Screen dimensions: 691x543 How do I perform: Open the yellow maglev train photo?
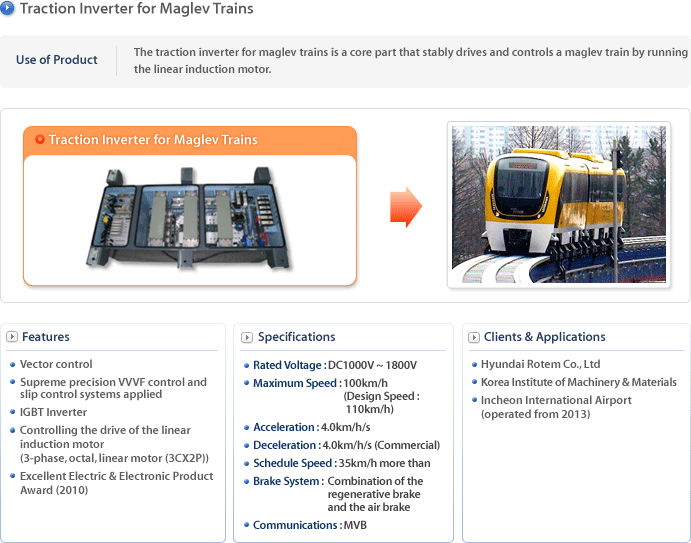click(x=559, y=205)
